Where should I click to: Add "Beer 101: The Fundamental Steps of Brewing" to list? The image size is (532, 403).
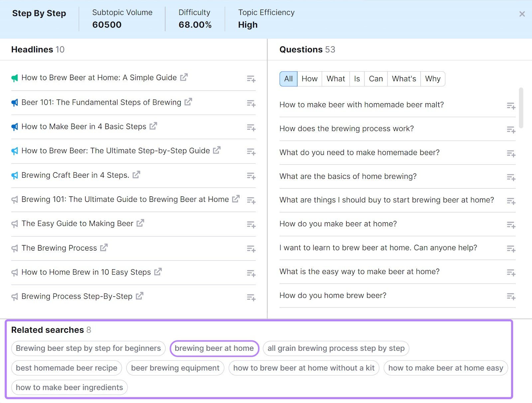251,103
